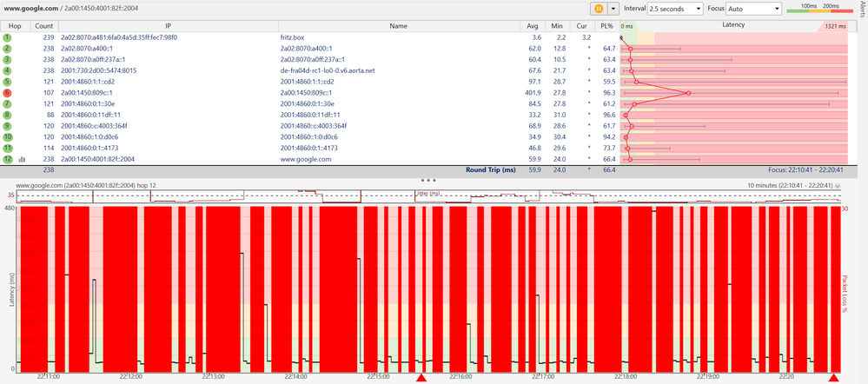Click the hop 2 green number icon
This screenshot has width=868, height=384.
(7, 48)
